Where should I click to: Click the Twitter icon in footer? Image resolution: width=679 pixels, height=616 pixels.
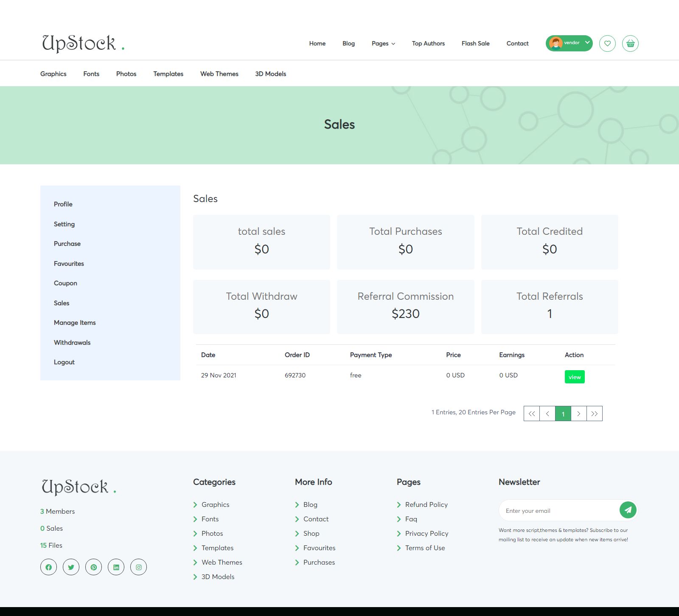(x=71, y=567)
